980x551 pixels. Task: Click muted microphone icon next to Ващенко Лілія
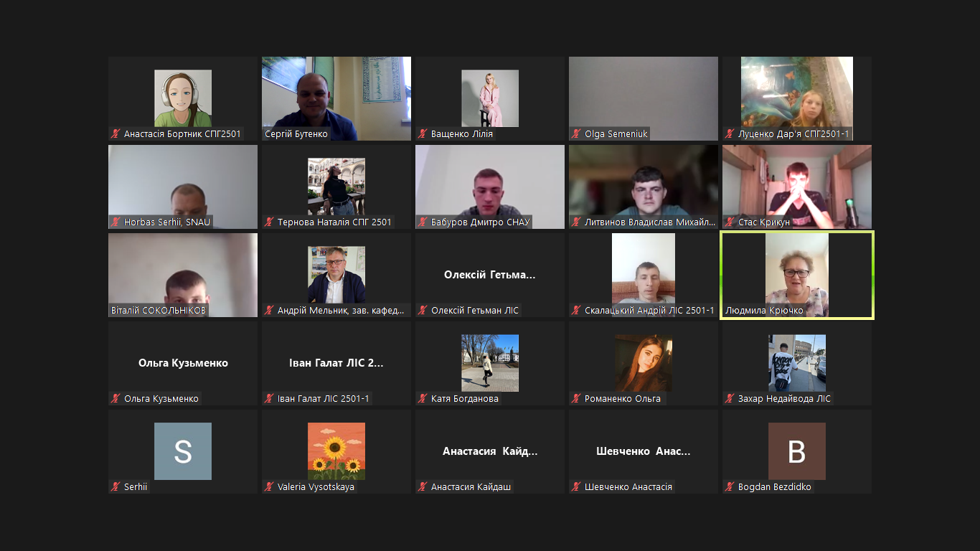[423, 134]
